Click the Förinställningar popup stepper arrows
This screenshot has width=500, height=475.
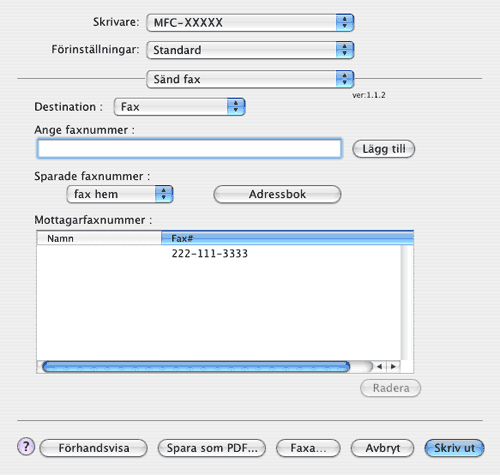pyautogui.click(x=345, y=50)
